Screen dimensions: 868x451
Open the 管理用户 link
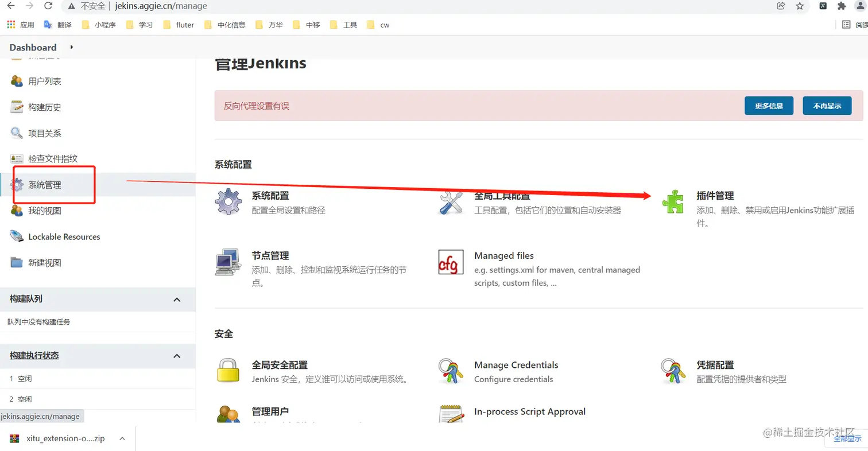(x=270, y=411)
